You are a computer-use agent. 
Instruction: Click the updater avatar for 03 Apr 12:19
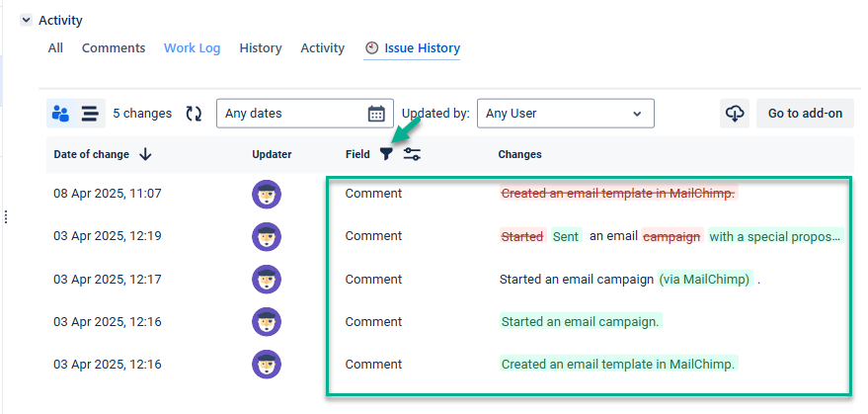(x=267, y=237)
